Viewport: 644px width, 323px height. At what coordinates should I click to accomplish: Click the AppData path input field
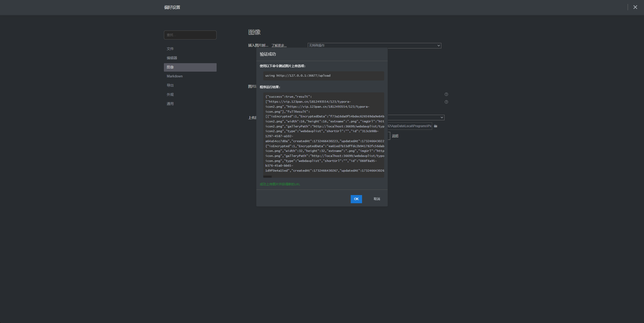pyautogui.click(x=410, y=126)
